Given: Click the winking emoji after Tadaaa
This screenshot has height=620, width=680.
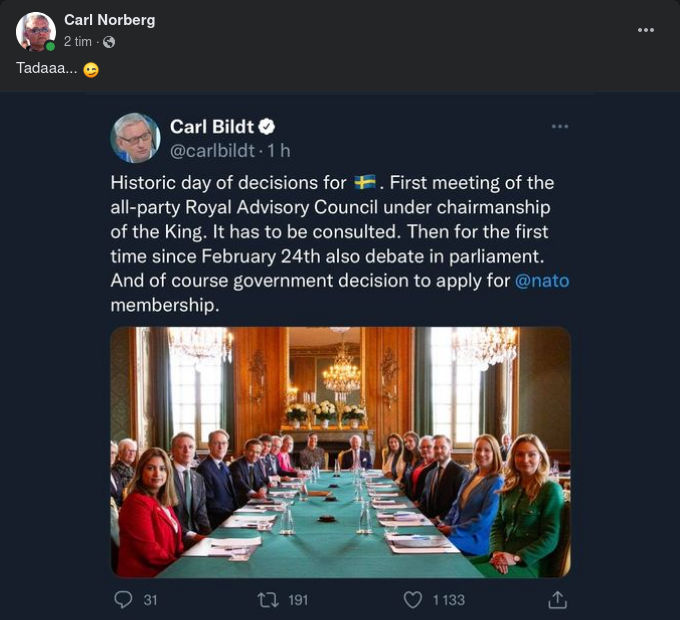Looking at the screenshot, I should [91, 70].
